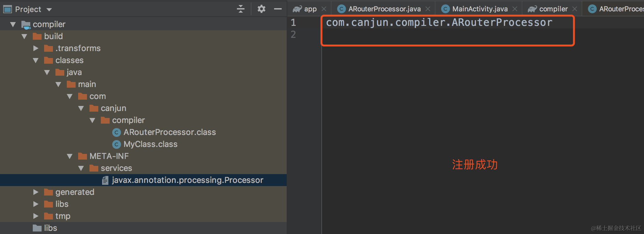Select the 'tmp' folder label

pyautogui.click(x=63, y=216)
